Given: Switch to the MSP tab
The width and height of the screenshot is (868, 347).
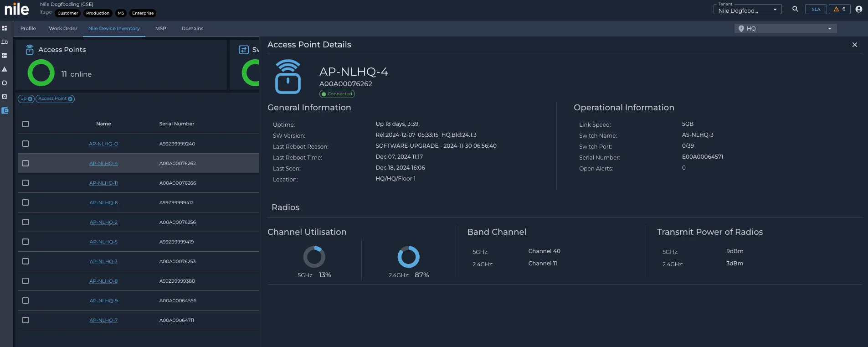Looking at the screenshot, I should (x=161, y=28).
